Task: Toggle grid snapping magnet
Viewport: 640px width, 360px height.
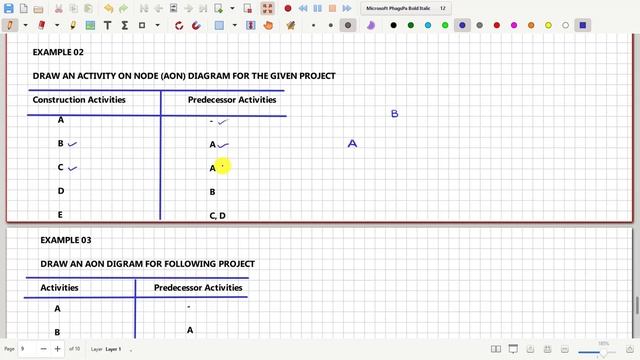Action: [196, 25]
